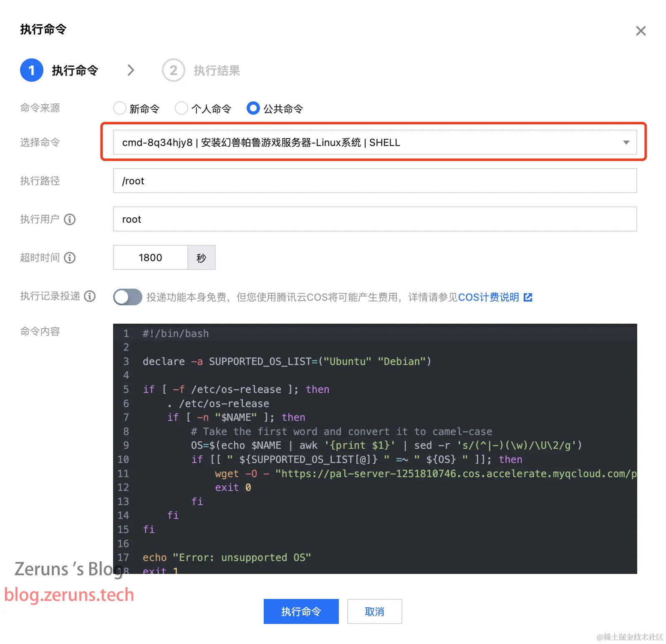Viewport: 666px width, 644px height.
Task: Click the blue 执行命令 button
Action: [x=301, y=611]
